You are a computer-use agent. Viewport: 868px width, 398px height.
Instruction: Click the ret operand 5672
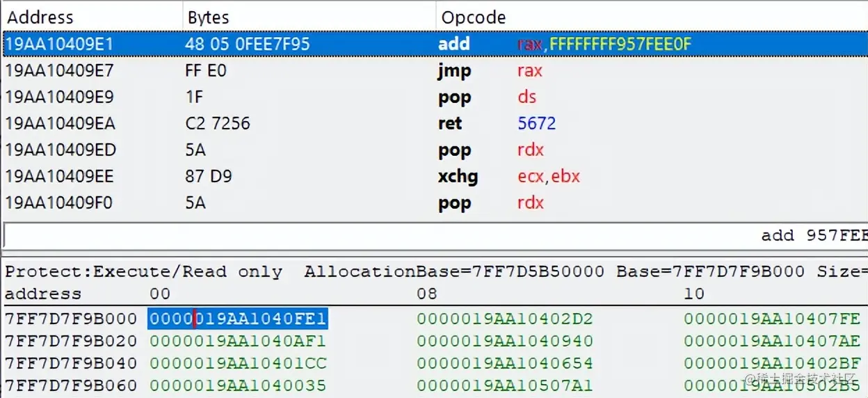click(537, 123)
